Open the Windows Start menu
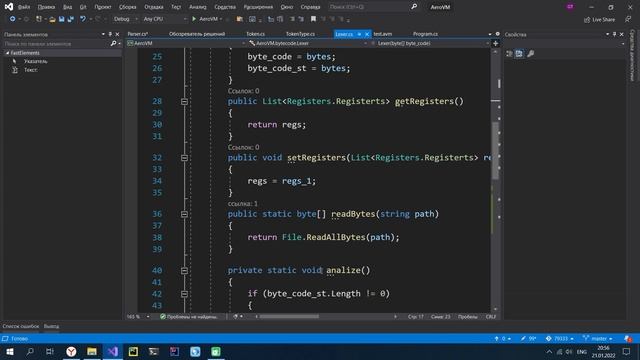This screenshot has width=640, height=360. coord(9,351)
